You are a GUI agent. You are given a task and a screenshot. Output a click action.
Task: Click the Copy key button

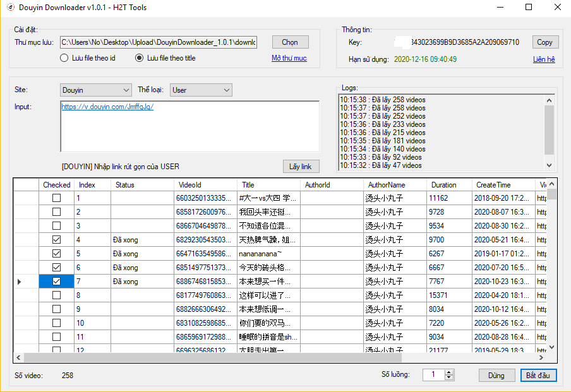tap(544, 42)
